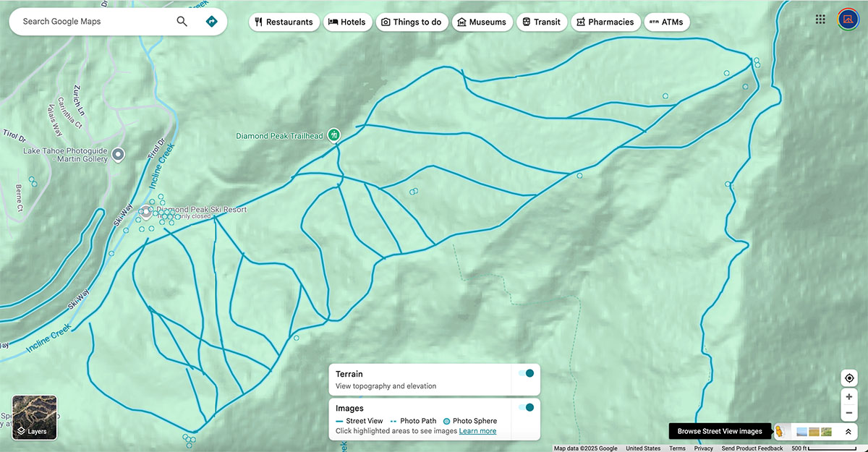Select the Restaurants filter chip
Image resolution: width=868 pixels, height=452 pixels.
(x=284, y=22)
